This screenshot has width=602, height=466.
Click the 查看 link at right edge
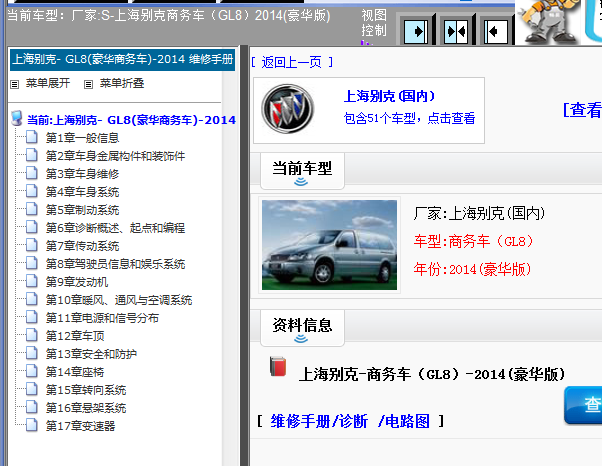click(x=582, y=110)
